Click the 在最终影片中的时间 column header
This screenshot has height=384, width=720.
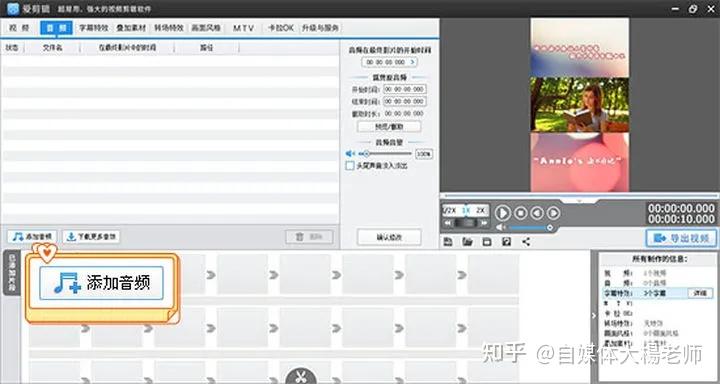click(x=127, y=47)
